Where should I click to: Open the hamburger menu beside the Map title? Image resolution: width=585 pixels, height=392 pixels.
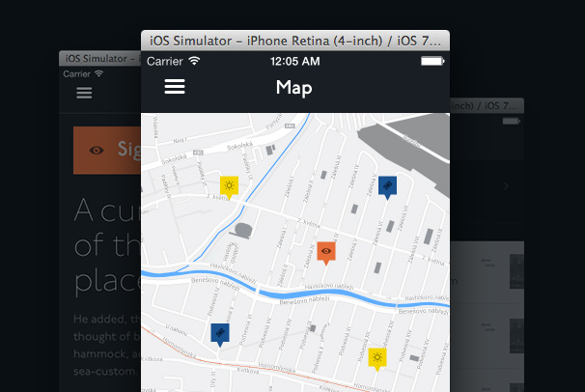175,87
